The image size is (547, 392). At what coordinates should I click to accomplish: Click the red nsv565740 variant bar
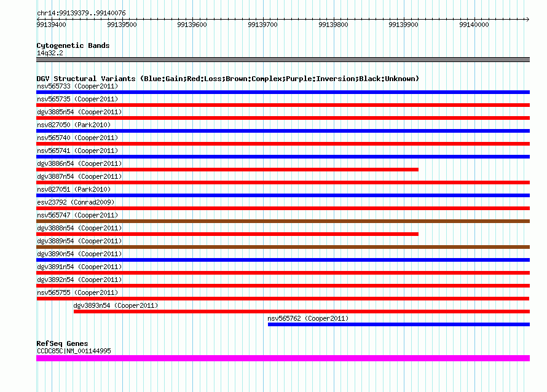click(x=283, y=144)
